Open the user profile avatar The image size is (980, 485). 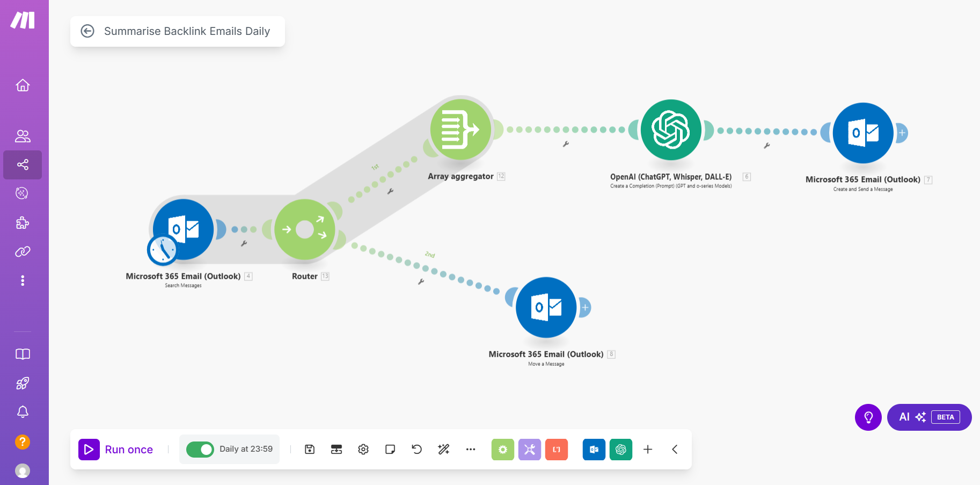coord(23,470)
